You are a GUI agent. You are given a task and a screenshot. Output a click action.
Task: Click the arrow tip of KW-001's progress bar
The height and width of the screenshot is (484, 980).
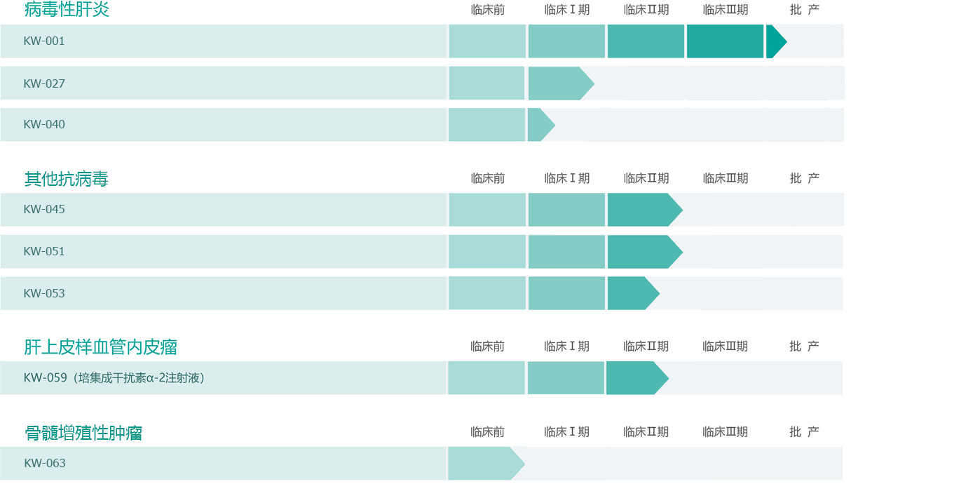(x=775, y=41)
